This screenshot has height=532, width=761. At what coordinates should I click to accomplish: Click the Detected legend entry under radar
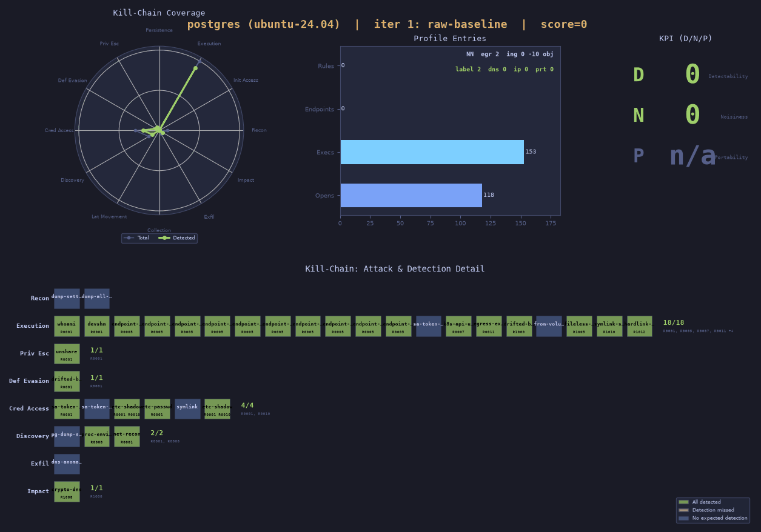tap(177, 238)
